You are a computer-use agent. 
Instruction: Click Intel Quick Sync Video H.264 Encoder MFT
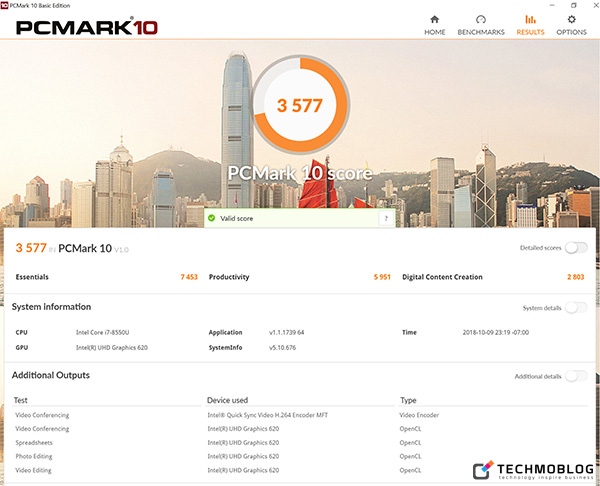[x=267, y=415]
